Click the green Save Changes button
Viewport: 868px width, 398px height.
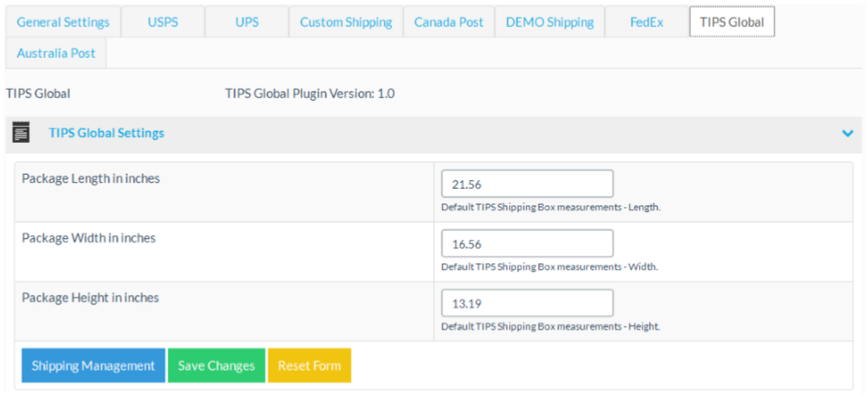[216, 365]
